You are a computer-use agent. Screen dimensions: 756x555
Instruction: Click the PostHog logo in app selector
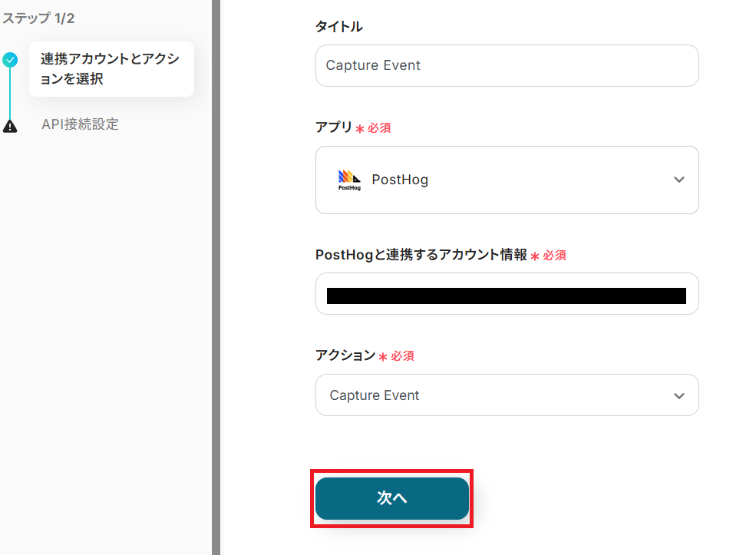[x=349, y=180]
